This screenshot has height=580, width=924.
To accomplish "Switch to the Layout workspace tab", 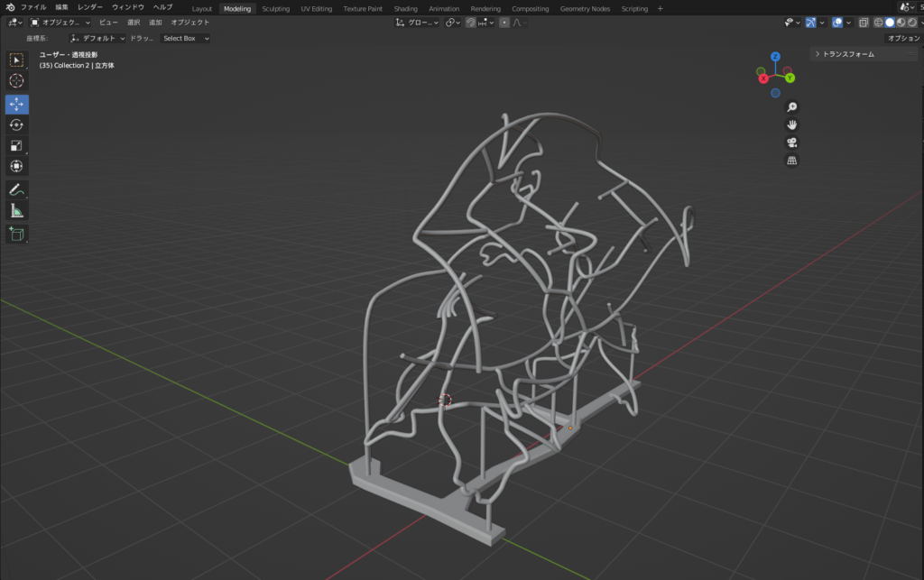I will 201,9.
